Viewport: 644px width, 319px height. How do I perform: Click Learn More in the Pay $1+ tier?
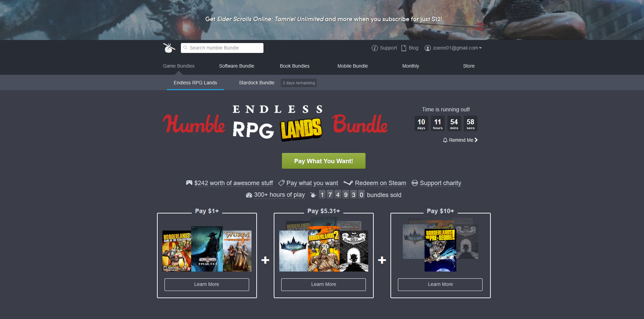[207, 285]
